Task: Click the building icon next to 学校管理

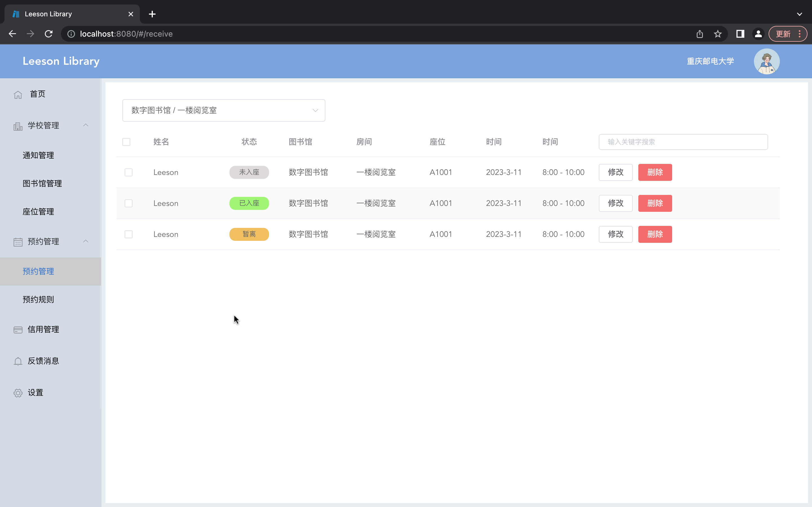Action: 18,126
